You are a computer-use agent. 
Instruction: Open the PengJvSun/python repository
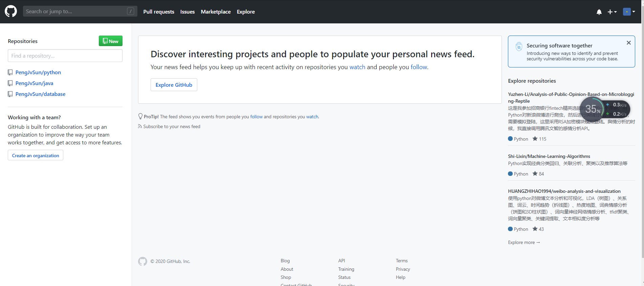[x=38, y=73]
